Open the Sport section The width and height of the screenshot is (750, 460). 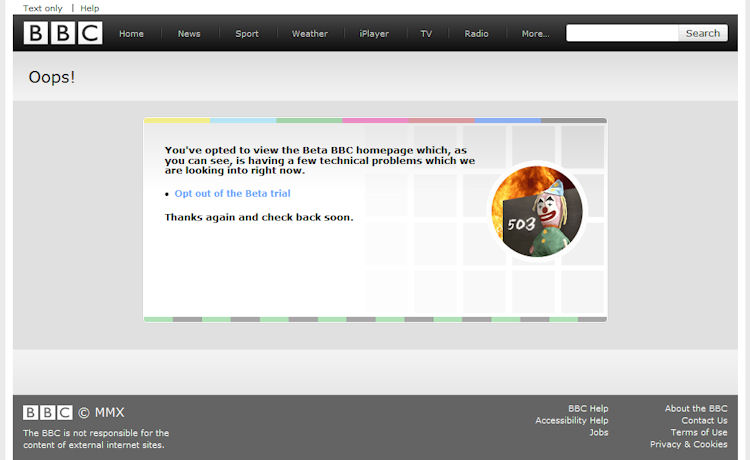[247, 33]
